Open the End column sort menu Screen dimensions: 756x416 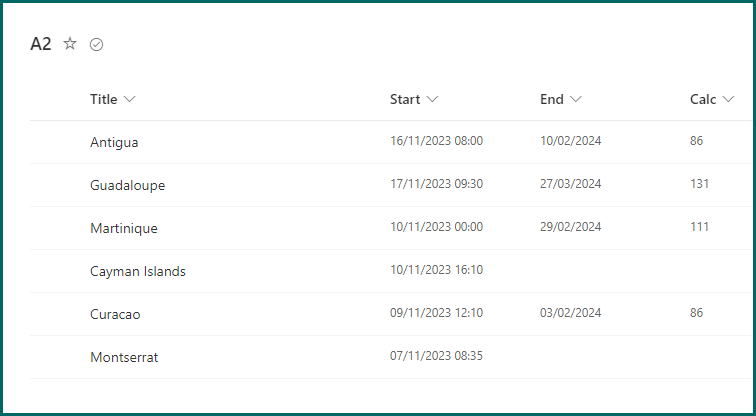tap(576, 99)
